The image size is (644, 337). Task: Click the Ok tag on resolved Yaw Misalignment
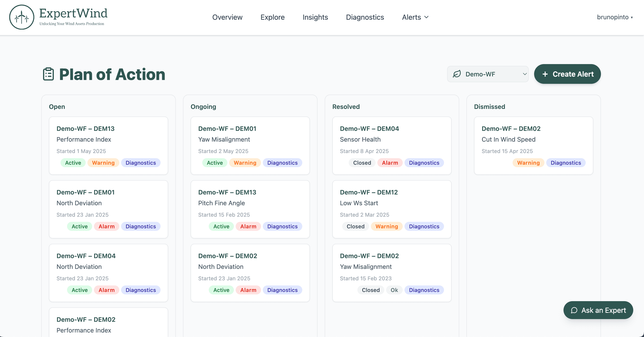(394, 290)
